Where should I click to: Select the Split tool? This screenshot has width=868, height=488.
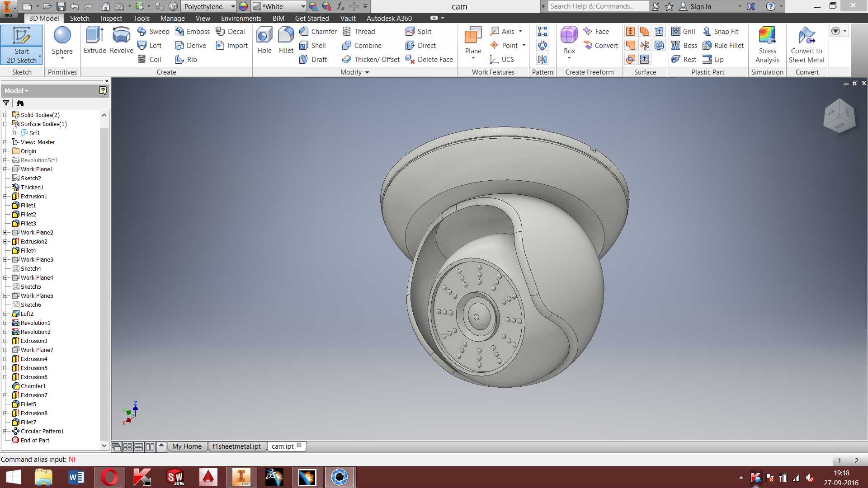pyautogui.click(x=419, y=31)
